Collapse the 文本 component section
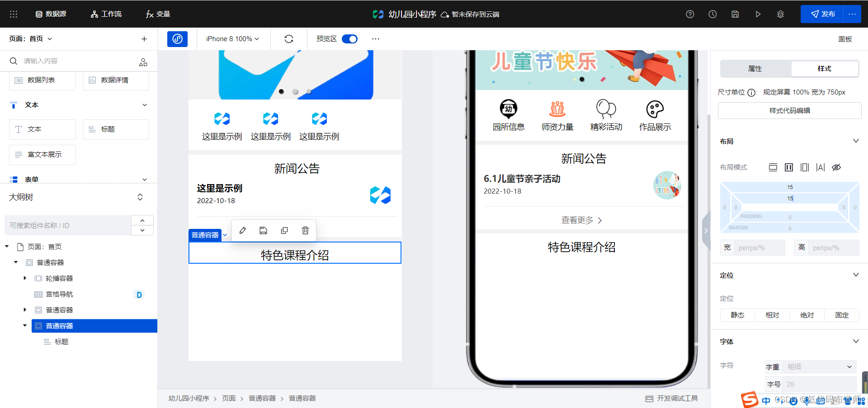Viewport: 868px width, 408px height. tap(145, 105)
